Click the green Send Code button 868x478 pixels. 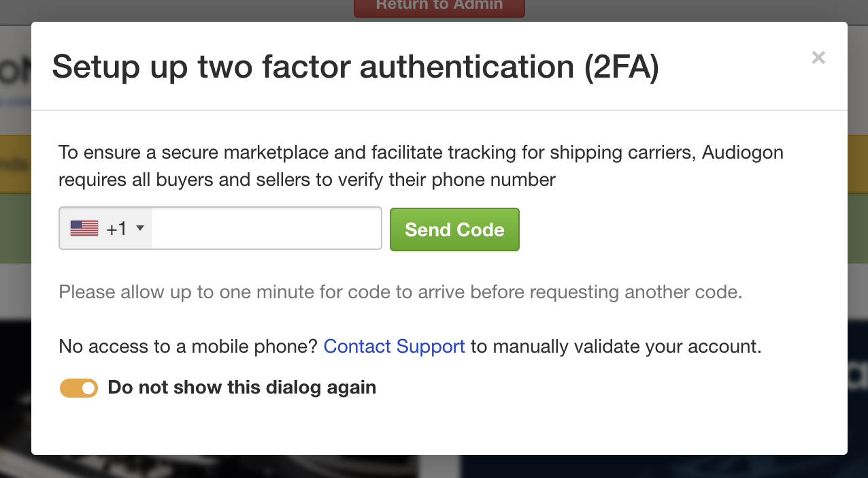tap(454, 229)
